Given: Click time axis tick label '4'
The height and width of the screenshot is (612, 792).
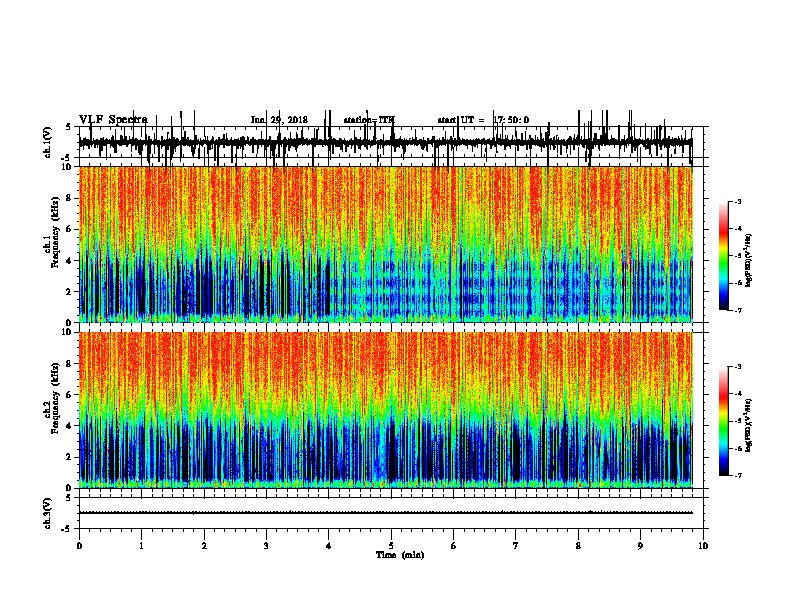Looking at the screenshot, I should [x=329, y=546].
